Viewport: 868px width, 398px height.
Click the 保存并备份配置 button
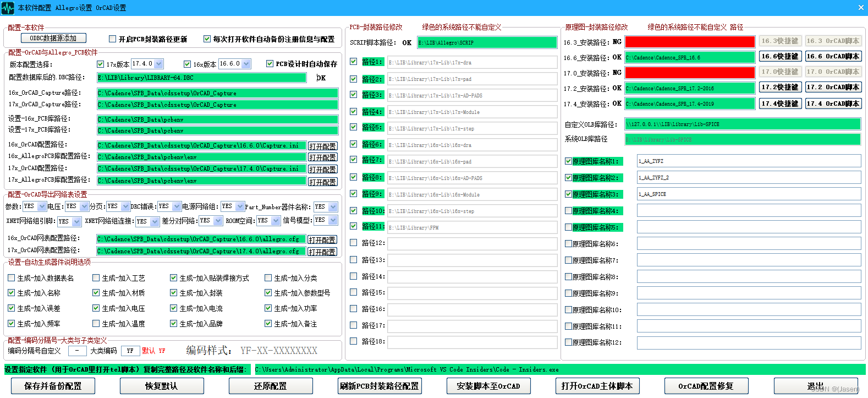[53, 386]
